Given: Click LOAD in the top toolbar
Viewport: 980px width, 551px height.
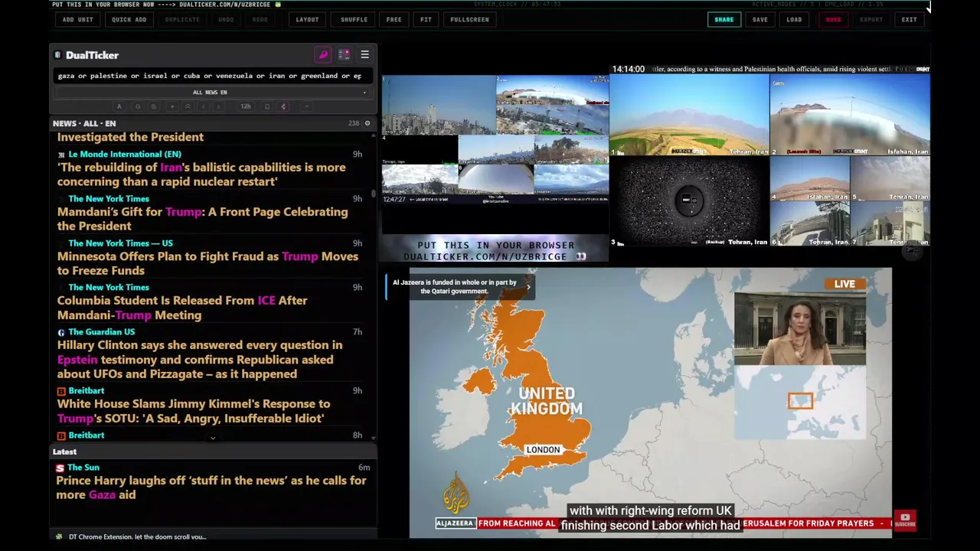Looking at the screenshot, I should [x=794, y=20].
